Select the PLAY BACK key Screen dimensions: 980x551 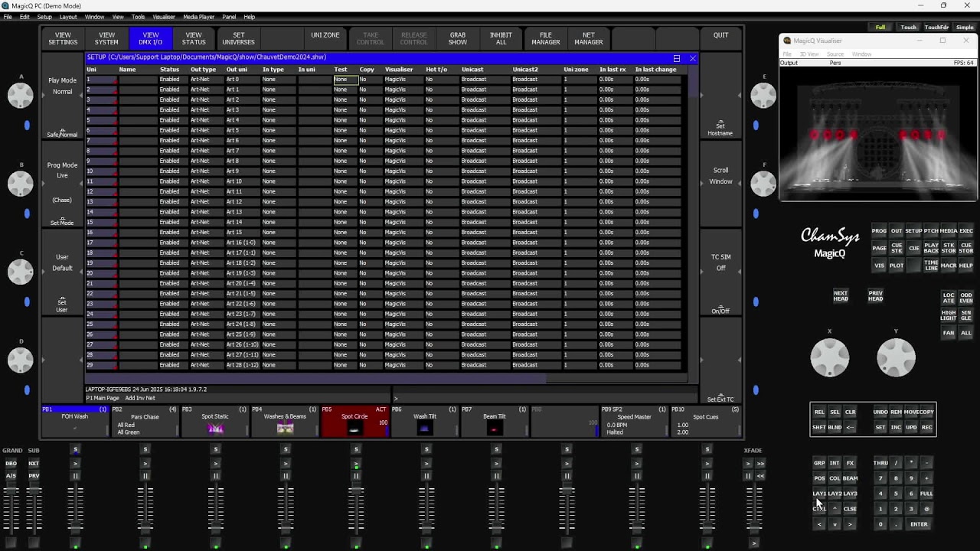tap(931, 248)
